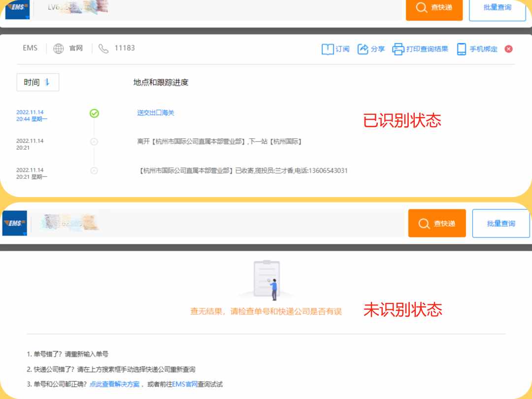Click the 订阅 subscribe icon
This screenshot has height=399, width=532.
click(328, 49)
